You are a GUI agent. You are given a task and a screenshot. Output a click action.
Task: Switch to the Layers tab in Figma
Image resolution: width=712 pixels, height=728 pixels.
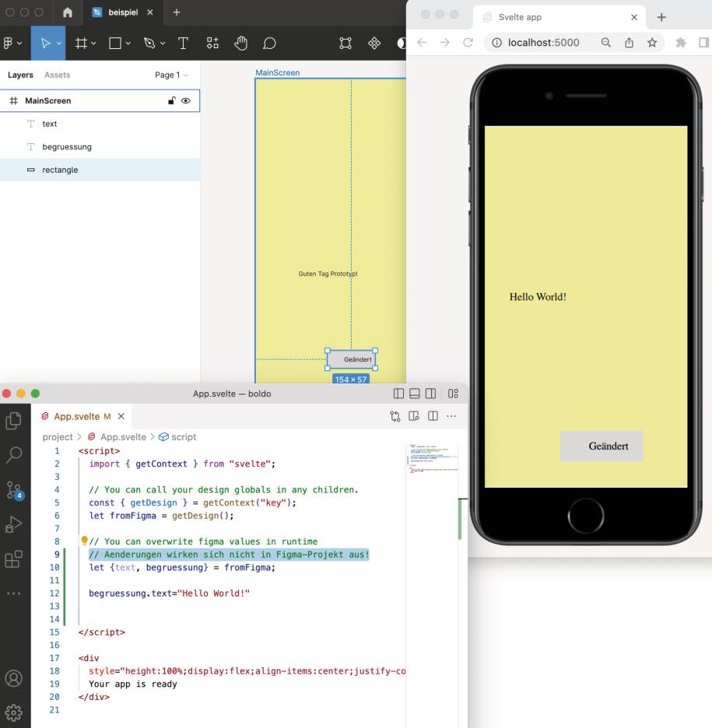pyautogui.click(x=20, y=75)
